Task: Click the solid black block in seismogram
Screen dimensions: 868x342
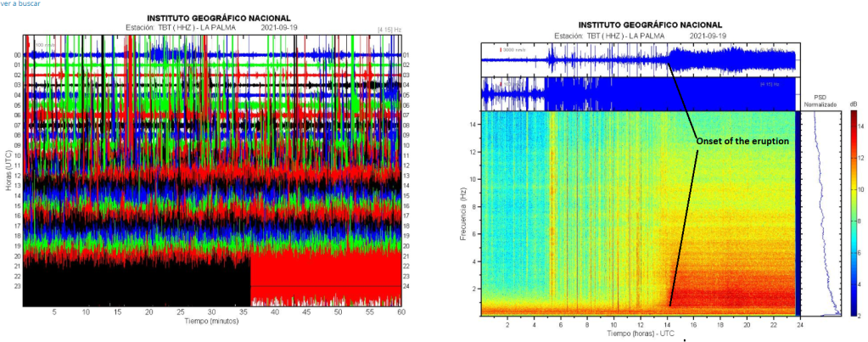Action: pyautogui.click(x=136, y=284)
